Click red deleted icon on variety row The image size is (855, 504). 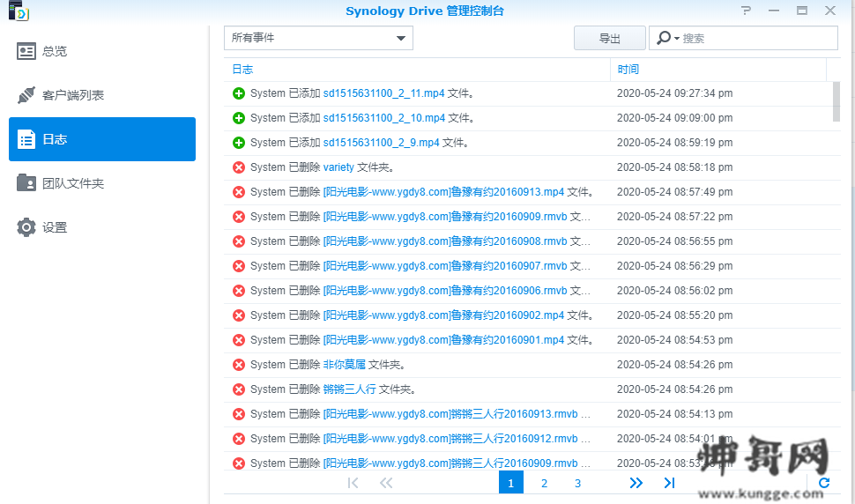click(239, 167)
